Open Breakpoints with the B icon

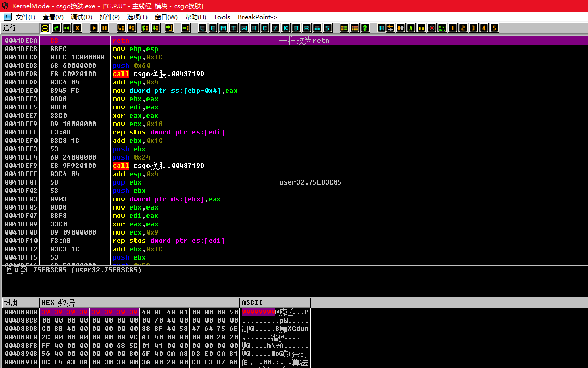point(296,28)
